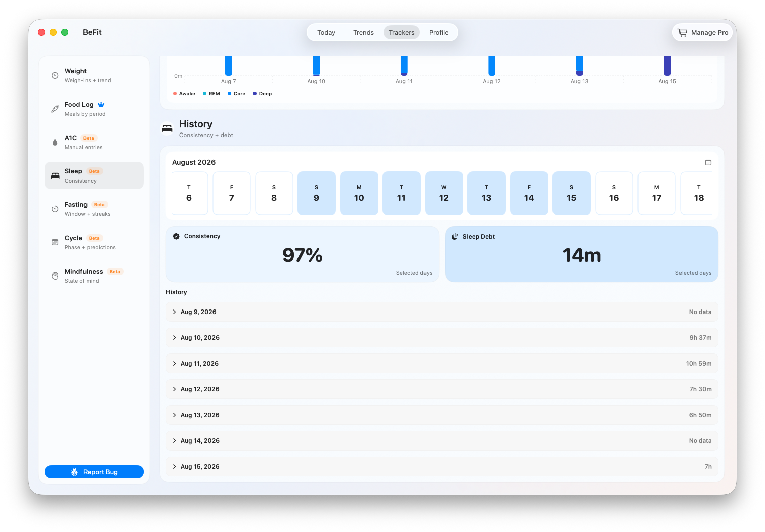Toggle day Wednesday 12 in the calendar strip

444,193
